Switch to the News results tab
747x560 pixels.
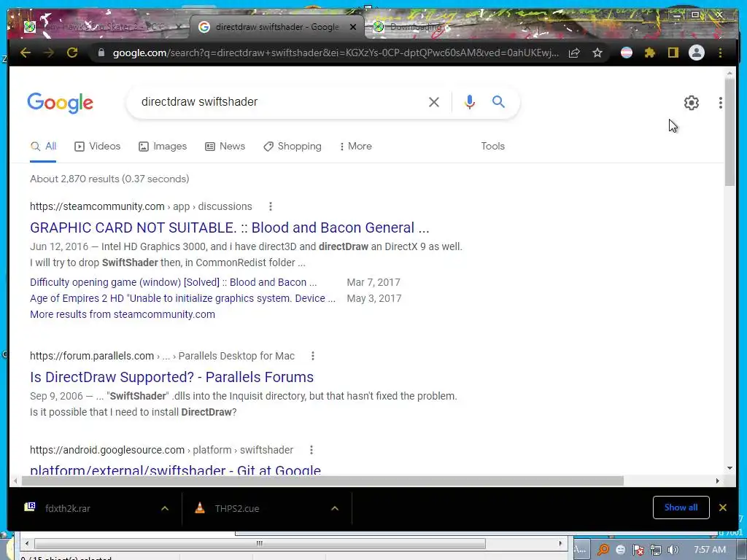point(225,146)
